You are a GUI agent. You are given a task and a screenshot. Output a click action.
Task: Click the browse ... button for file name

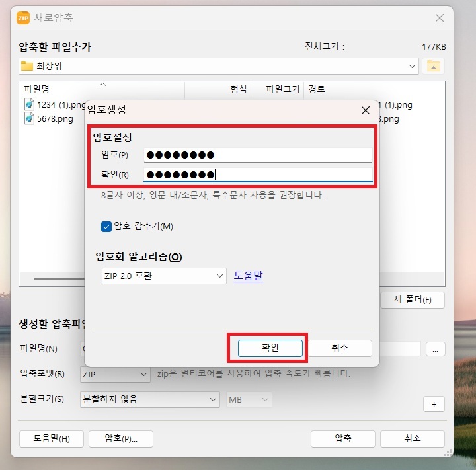[x=435, y=349]
